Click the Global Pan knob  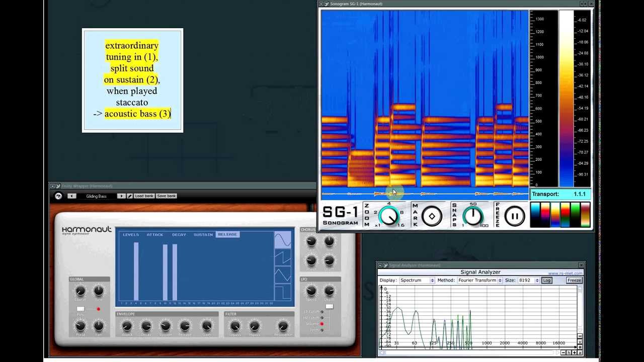click(x=99, y=326)
